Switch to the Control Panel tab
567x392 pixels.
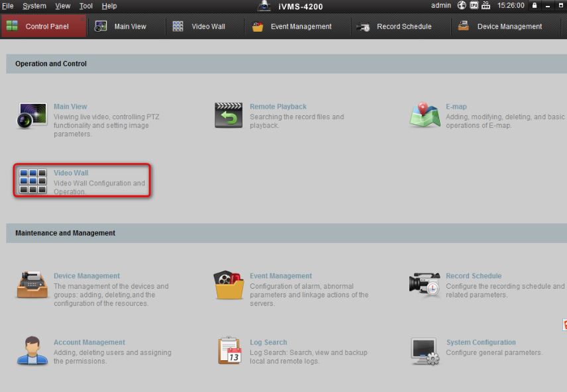click(x=44, y=26)
